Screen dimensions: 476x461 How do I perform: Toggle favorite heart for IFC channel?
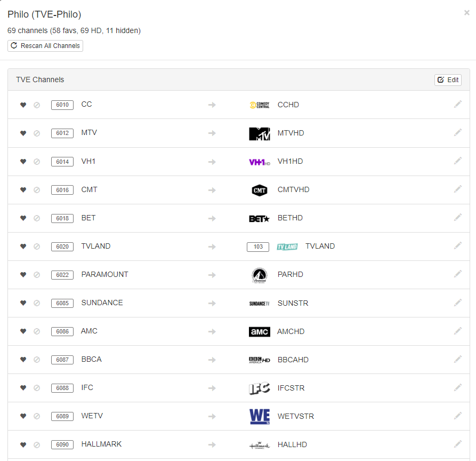point(23,387)
